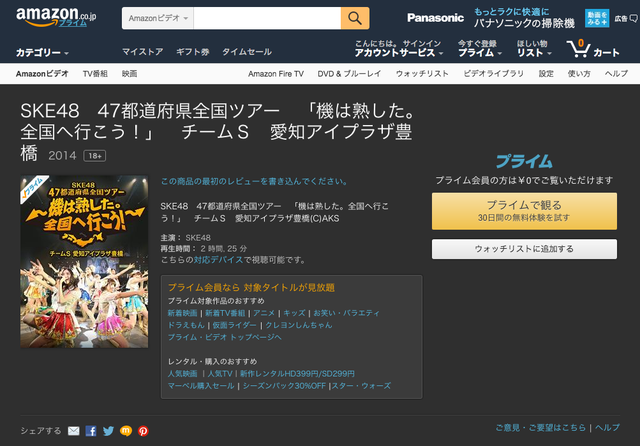Click the 動画をみる ad badge
This screenshot has height=446, width=640.
pos(597,18)
